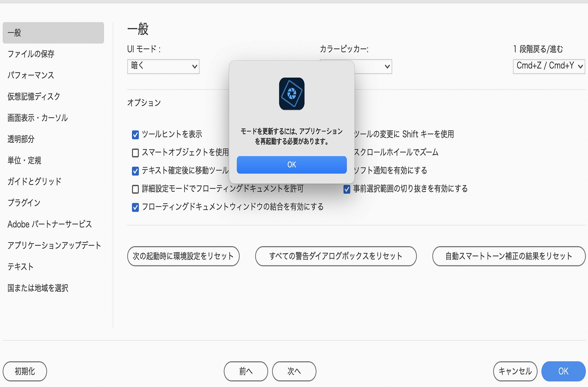Open the UI モード dropdown set to 暗く
588x387 pixels.
(x=163, y=66)
